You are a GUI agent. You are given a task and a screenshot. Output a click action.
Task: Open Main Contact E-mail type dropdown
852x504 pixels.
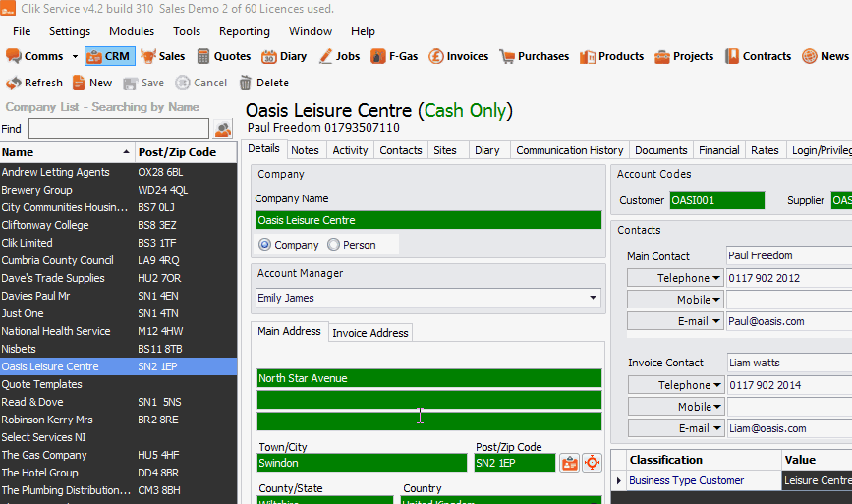pyautogui.click(x=675, y=321)
